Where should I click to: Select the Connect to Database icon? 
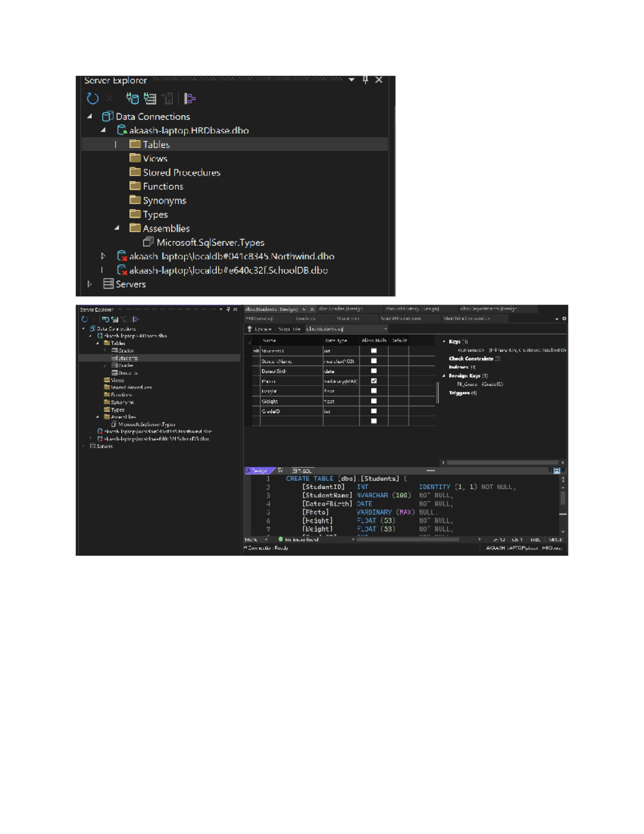(x=131, y=98)
